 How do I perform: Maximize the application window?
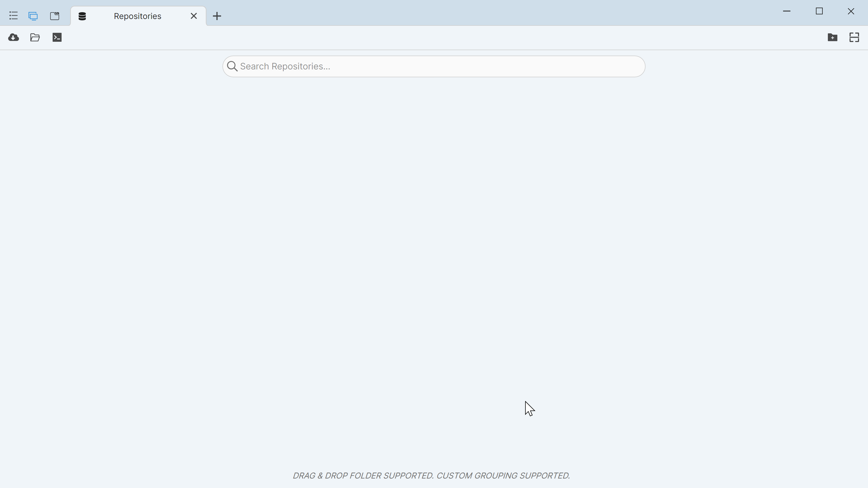[819, 11]
